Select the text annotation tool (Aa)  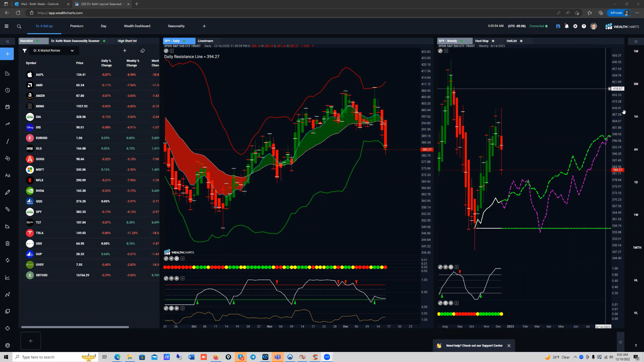pos(7,175)
